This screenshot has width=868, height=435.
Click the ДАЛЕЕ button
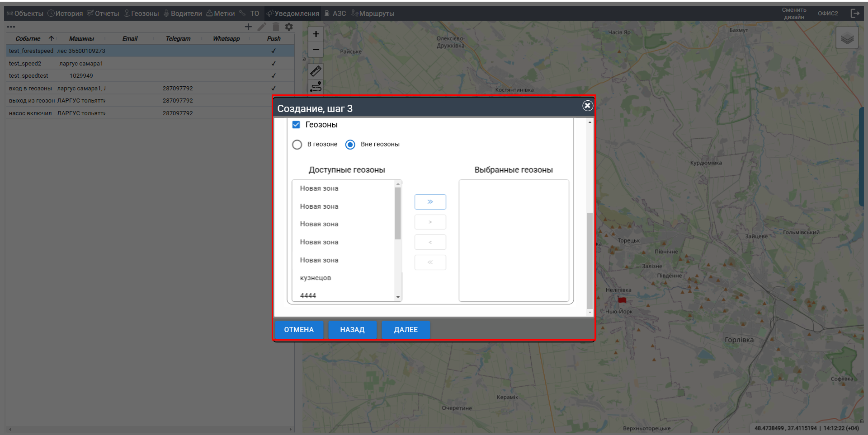tap(406, 330)
